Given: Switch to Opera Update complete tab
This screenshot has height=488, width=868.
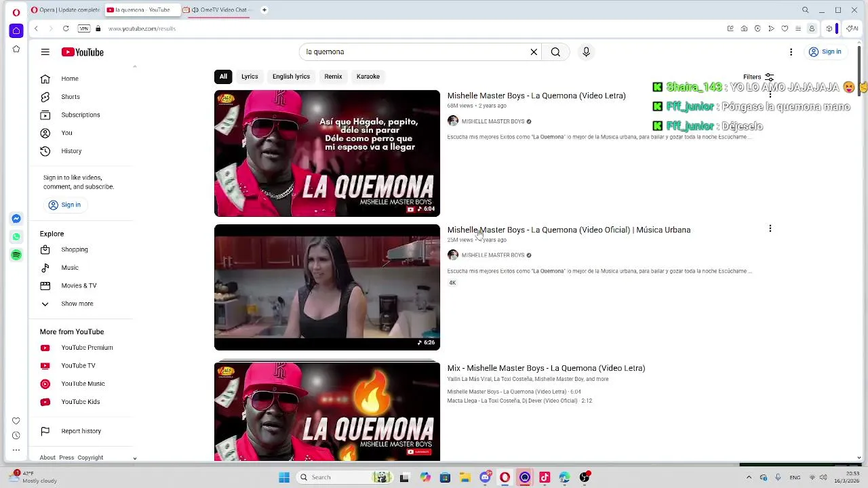Looking at the screenshot, I should 66,9.
